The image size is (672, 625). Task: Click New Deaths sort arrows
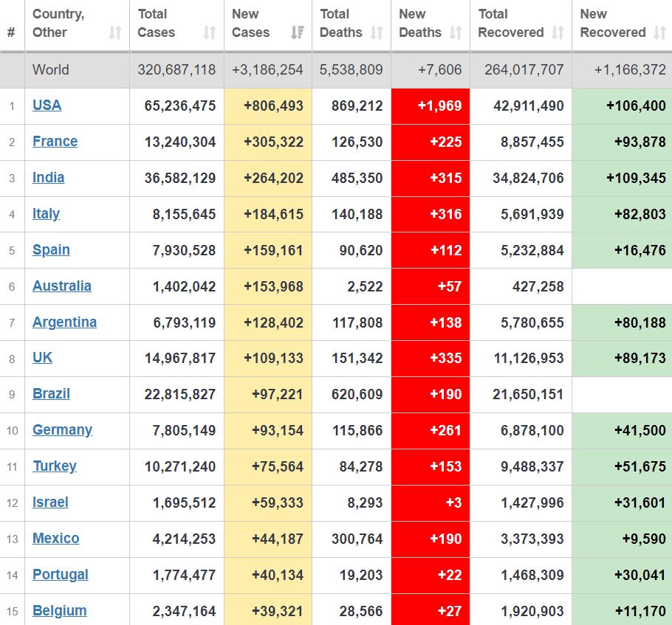click(x=456, y=32)
